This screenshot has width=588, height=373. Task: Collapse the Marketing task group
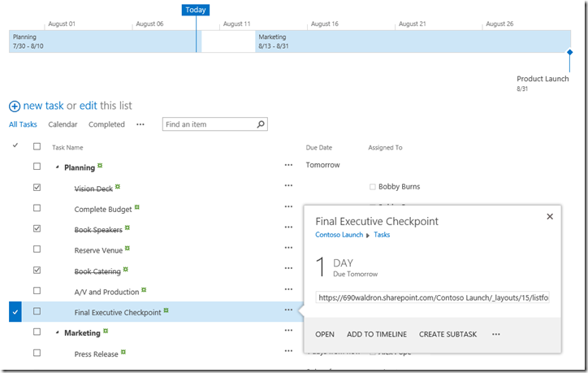point(57,333)
